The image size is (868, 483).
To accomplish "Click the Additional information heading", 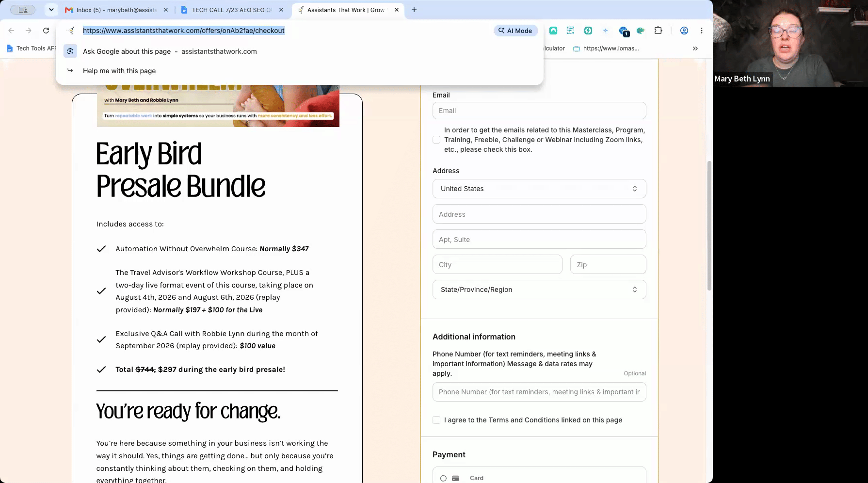I will click(474, 337).
